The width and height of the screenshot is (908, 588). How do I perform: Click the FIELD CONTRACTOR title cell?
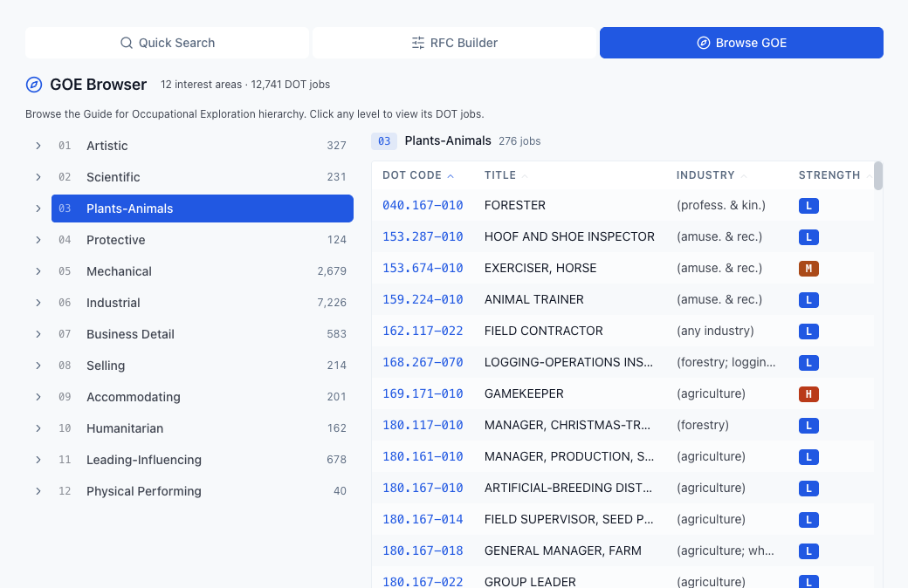pos(544,331)
